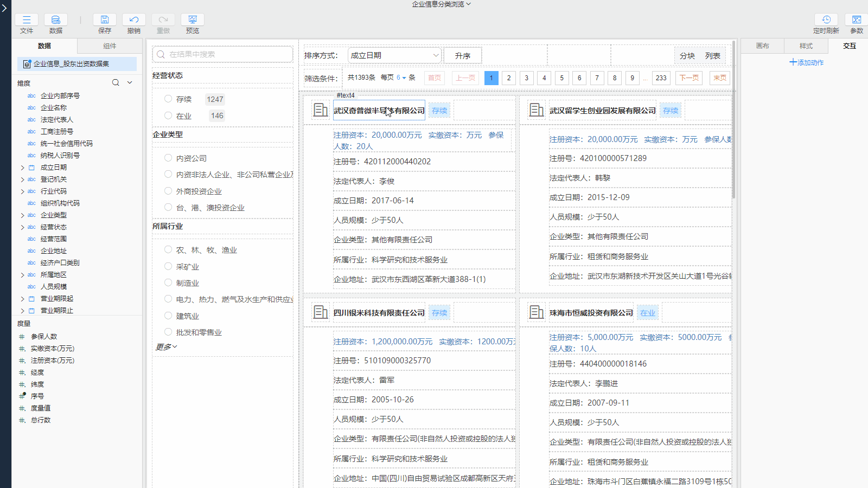This screenshot has width=868, height=488.
Task: Switch to the 组件 tab
Action: [x=110, y=46]
